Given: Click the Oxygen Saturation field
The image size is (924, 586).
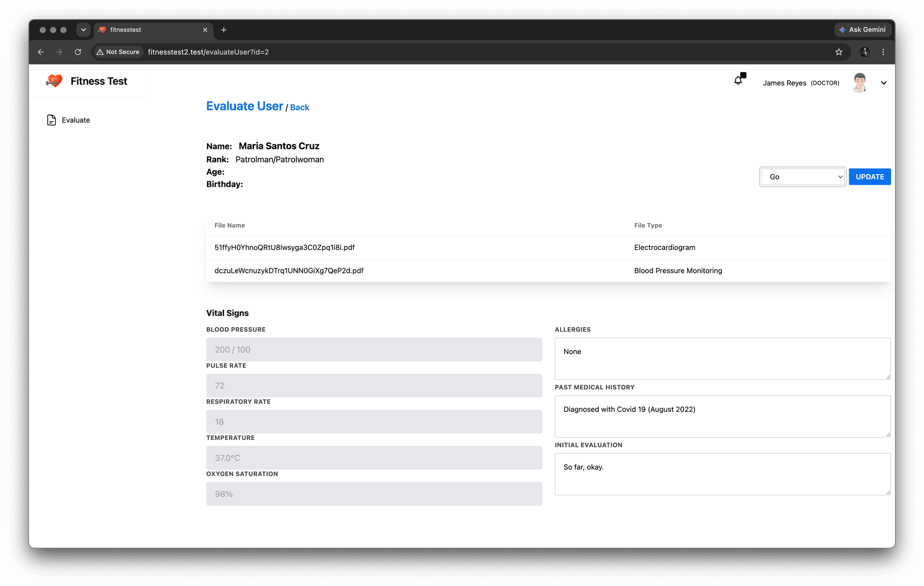Looking at the screenshot, I should pos(374,494).
